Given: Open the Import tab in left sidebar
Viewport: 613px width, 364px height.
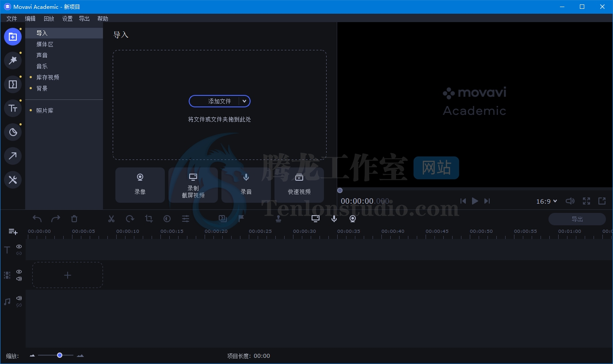Looking at the screenshot, I should [13, 37].
